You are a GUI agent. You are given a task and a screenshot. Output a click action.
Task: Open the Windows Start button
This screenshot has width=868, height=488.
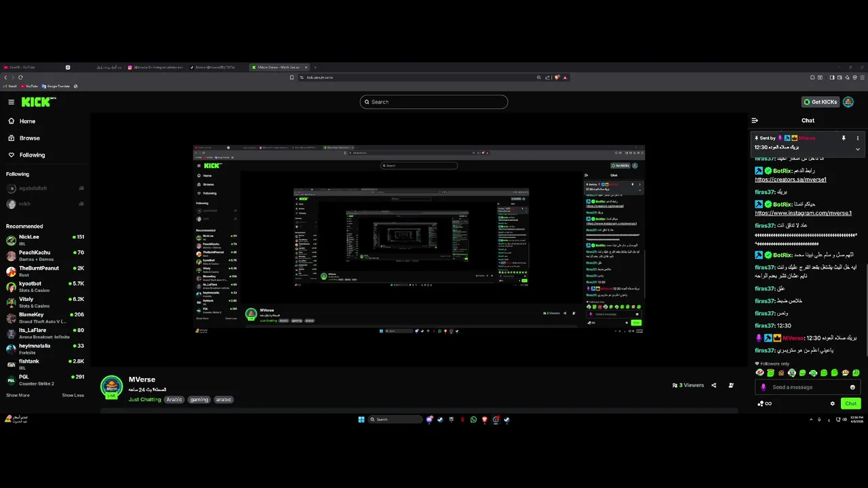pyautogui.click(x=361, y=419)
